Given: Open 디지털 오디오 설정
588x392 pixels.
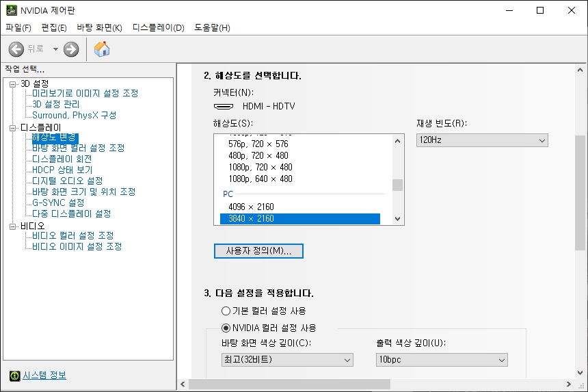Looking at the screenshot, I should 68,181.
